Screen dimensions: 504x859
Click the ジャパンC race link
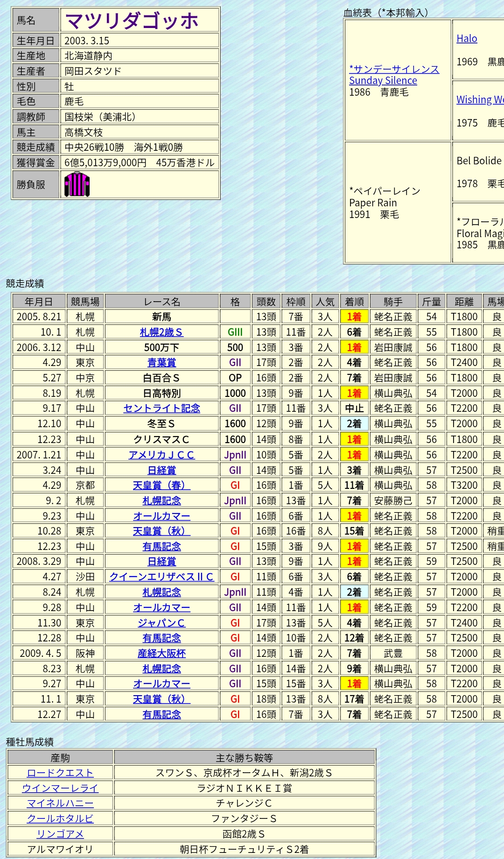(x=161, y=623)
